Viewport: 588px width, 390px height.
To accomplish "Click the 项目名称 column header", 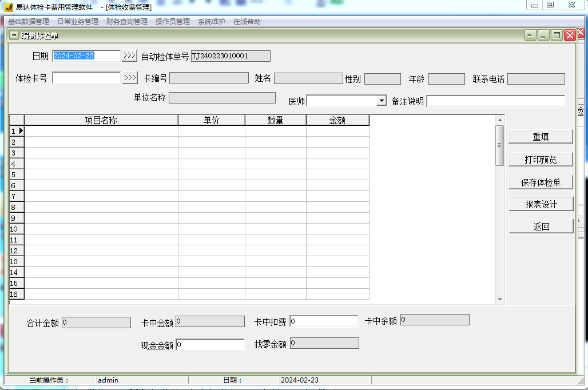I will (x=101, y=120).
